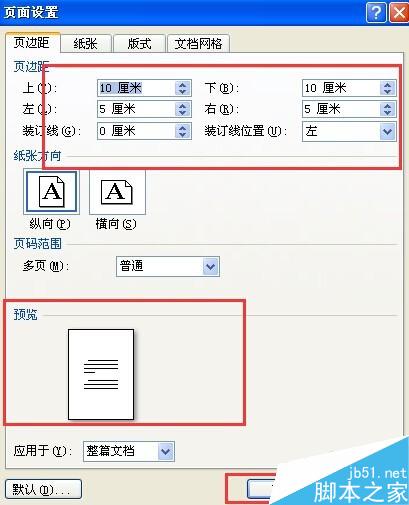The width and height of the screenshot is (409, 505).
Task: Click the help question mark button
Action: click(376, 13)
